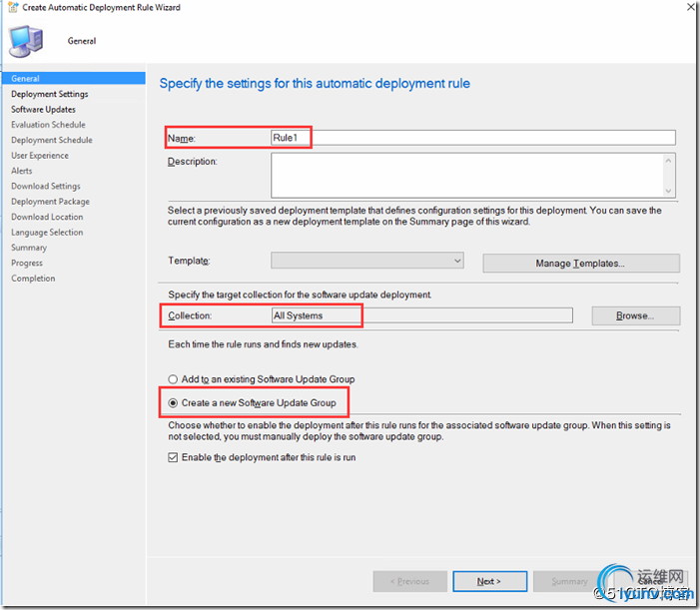
Task: Open Summary page in sidebar
Action: (29, 248)
